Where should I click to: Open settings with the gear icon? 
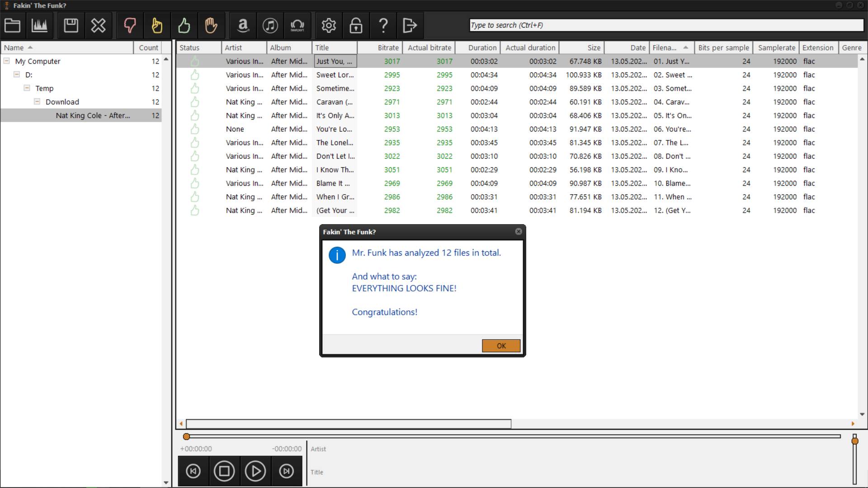coord(329,25)
